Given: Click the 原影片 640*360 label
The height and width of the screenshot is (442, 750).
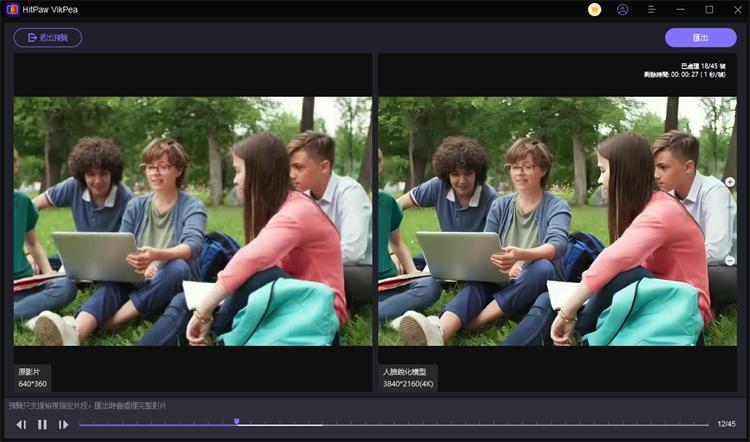Looking at the screenshot, I should coord(33,378).
